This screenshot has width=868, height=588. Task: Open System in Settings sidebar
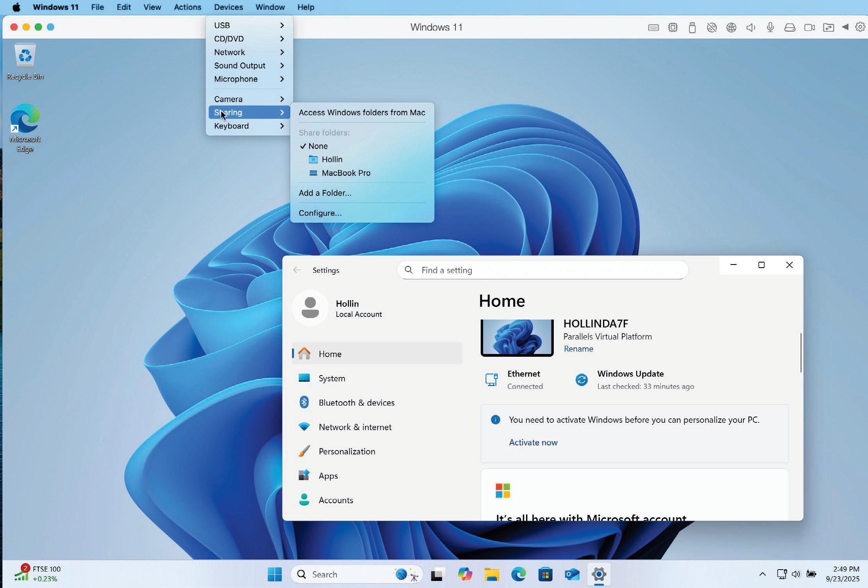coord(377,378)
